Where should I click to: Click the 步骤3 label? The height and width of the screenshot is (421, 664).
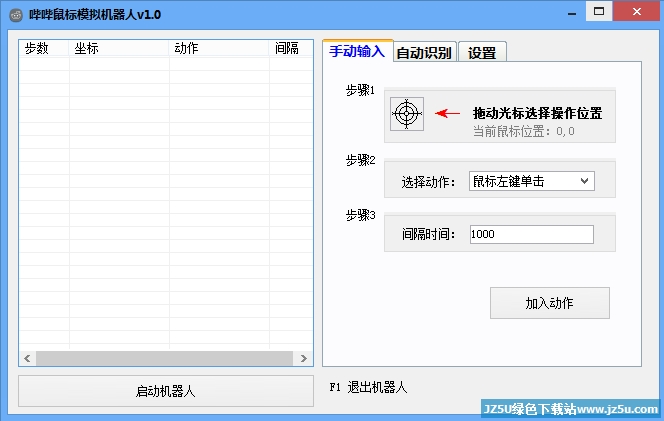tap(360, 215)
